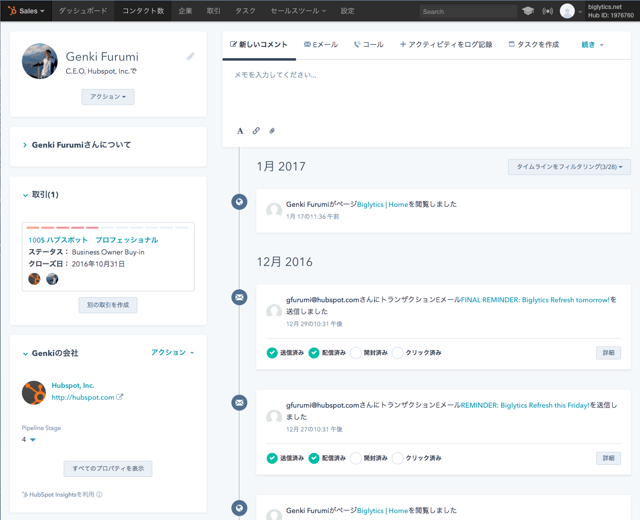640x520 pixels.
Task: Toggle the クリック済み status circle in first email
Action: (398, 353)
